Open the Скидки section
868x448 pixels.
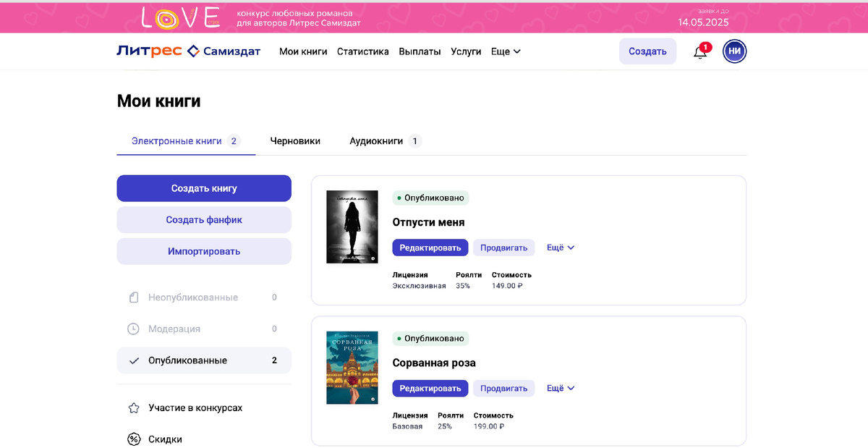166,439
